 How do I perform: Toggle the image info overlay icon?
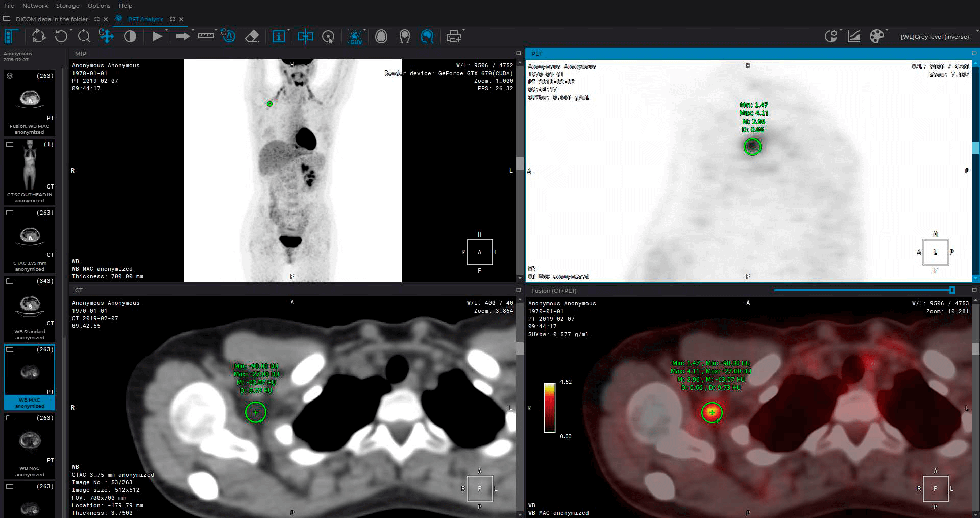point(279,36)
